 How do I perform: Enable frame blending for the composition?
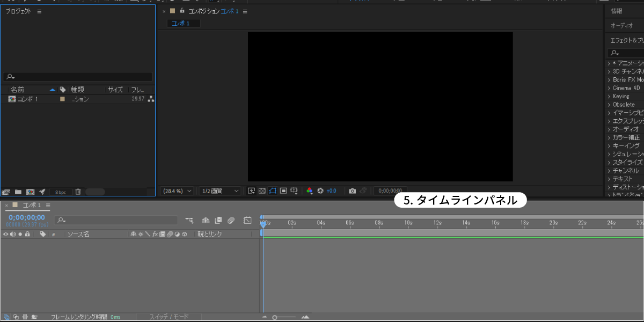click(218, 220)
